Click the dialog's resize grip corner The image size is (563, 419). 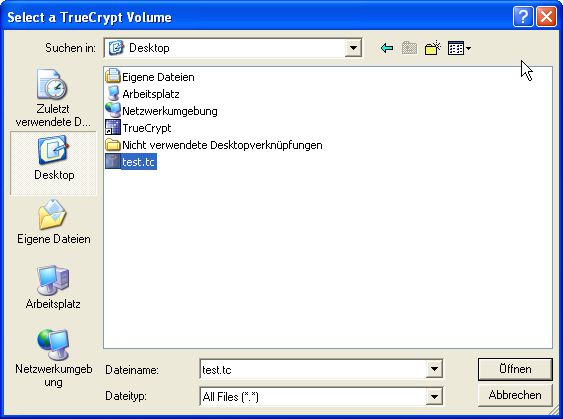click(x=553, y=410)
